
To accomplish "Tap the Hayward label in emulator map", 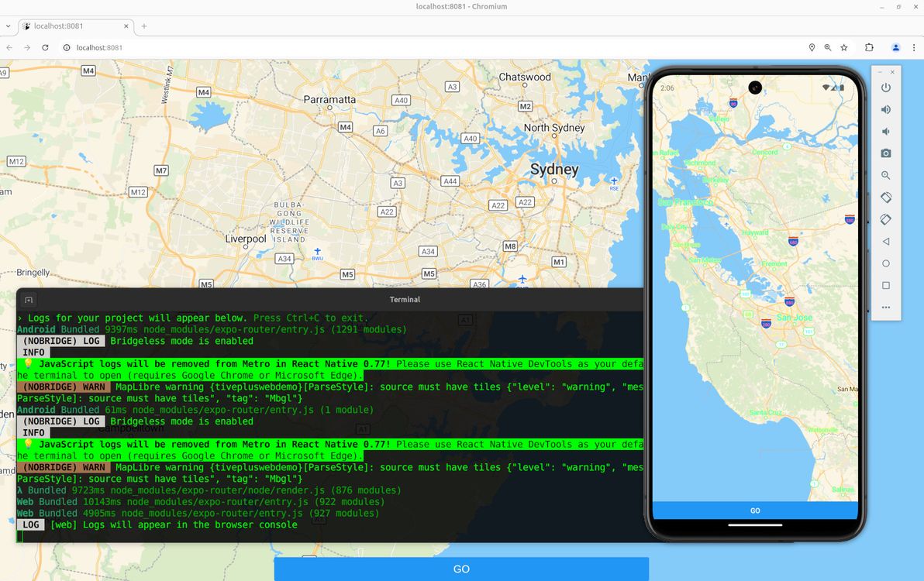I will coord(755,232).
